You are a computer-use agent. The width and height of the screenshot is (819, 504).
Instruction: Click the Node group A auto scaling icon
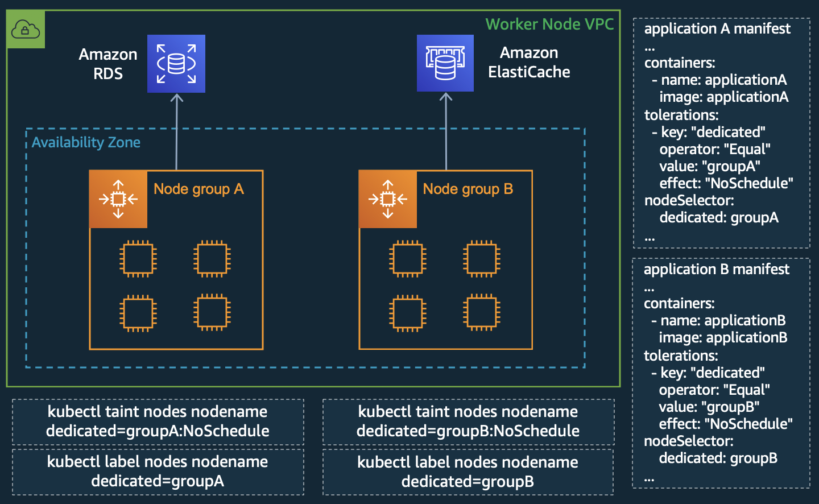tap(118, 199)
